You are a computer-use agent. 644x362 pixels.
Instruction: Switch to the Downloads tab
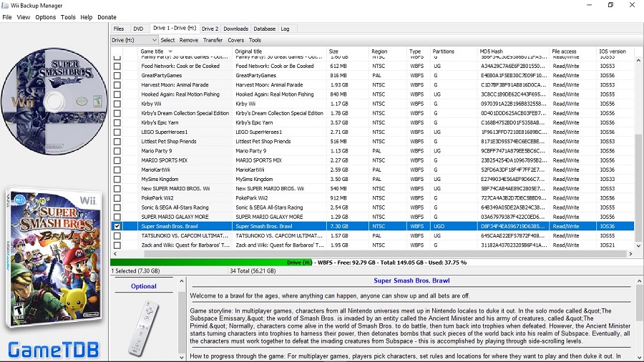tap(235, 29)
